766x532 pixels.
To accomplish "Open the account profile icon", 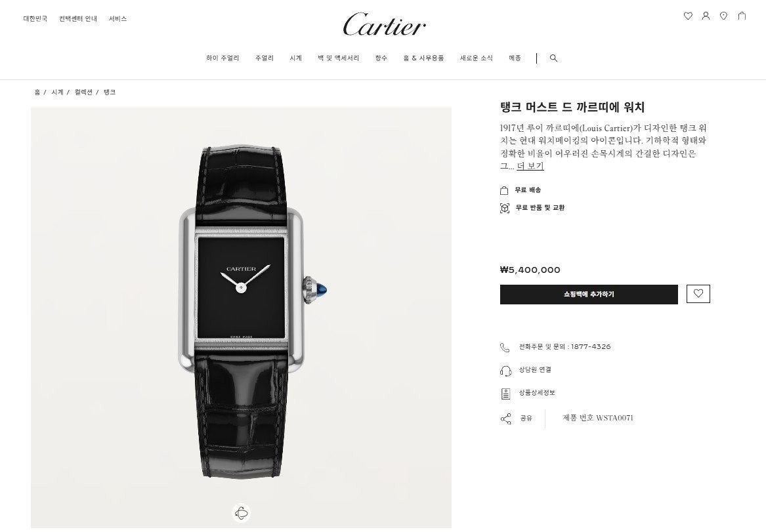I will (x=706, y=16).
